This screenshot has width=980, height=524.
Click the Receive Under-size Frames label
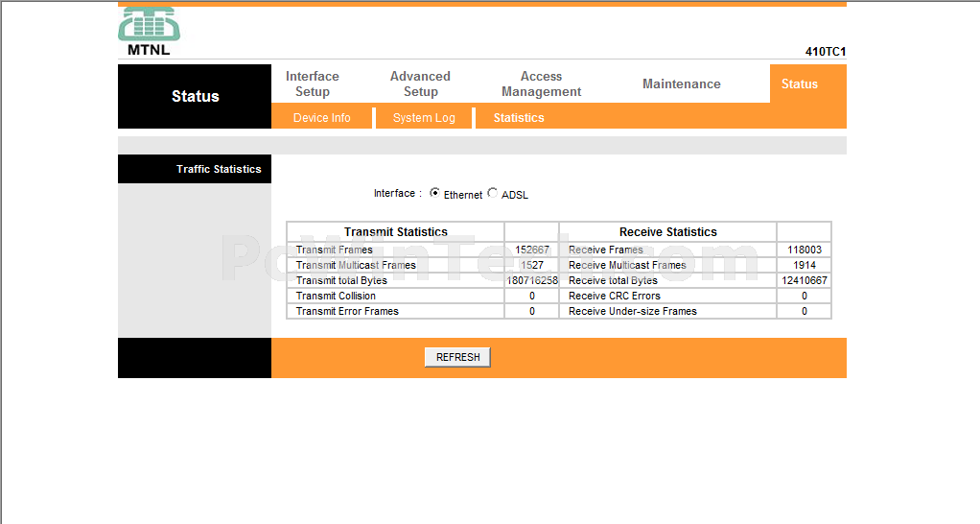[633, 311]
